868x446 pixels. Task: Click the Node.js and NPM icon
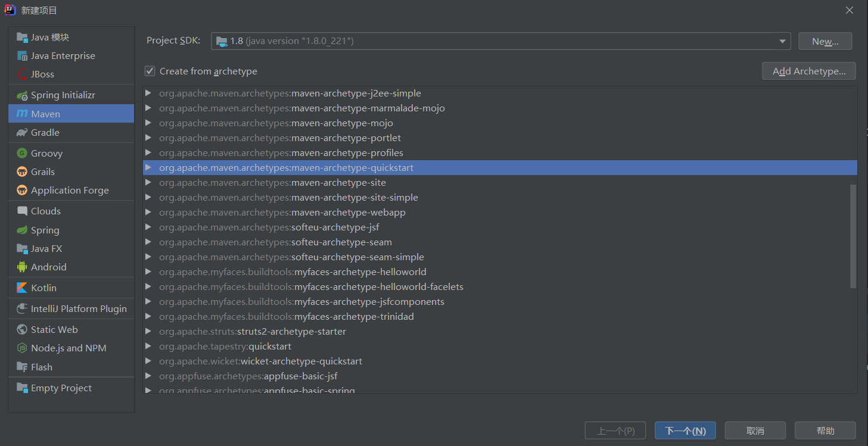point(22,348)
